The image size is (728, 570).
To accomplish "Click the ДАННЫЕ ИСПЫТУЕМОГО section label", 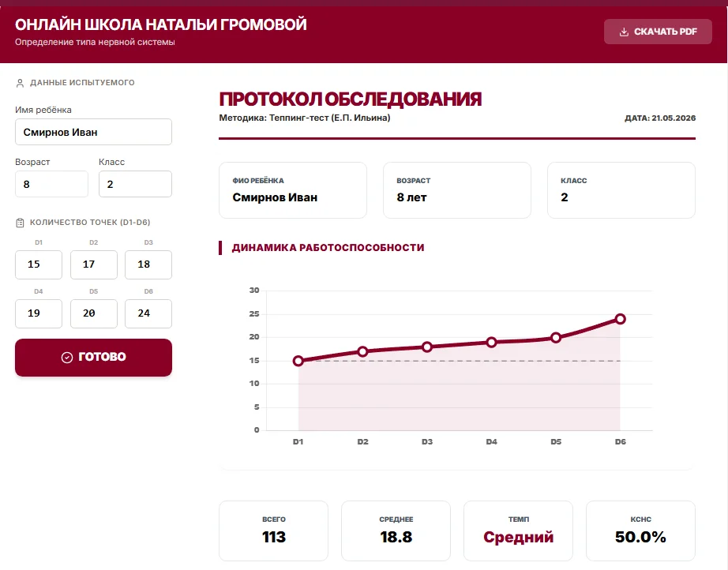I will point(82,83).
